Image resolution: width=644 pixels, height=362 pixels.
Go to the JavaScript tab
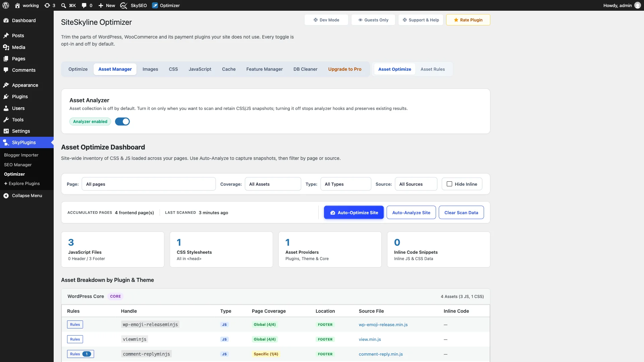(200, 69)
